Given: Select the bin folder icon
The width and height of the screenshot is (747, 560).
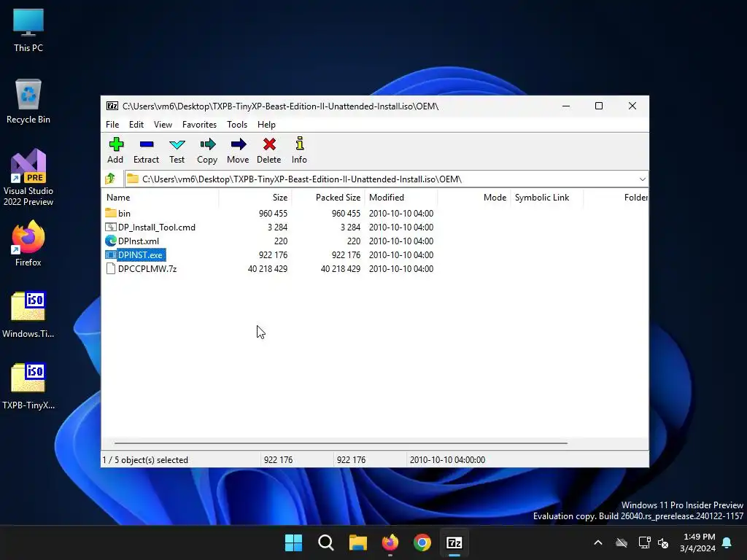Looking at the screenshot, I should [x=111, y=213].
